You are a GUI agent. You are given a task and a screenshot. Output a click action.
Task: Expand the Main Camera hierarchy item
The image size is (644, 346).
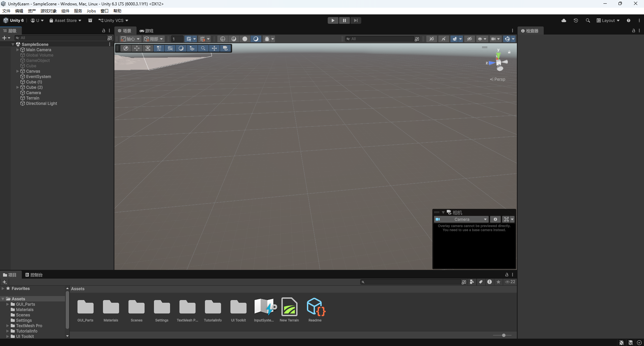pos(18,50)
